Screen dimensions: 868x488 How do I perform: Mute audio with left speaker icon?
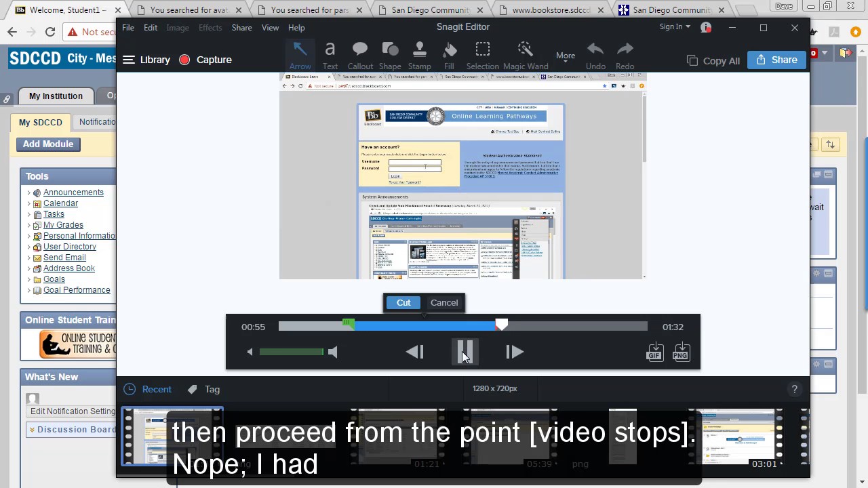(x=250, y=352)
